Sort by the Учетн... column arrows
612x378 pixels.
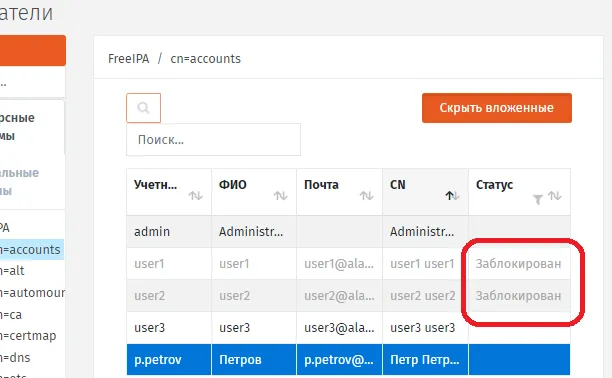[196, 195]
